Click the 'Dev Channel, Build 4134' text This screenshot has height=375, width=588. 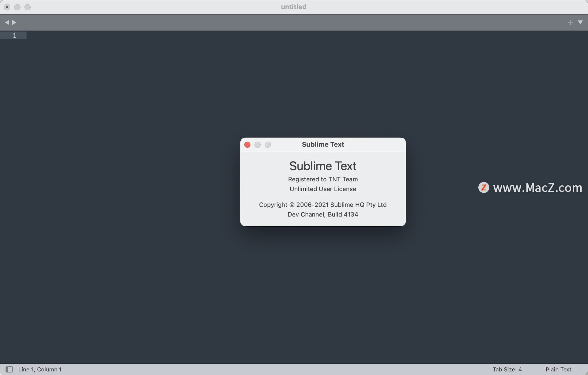(x=323, y=214)
